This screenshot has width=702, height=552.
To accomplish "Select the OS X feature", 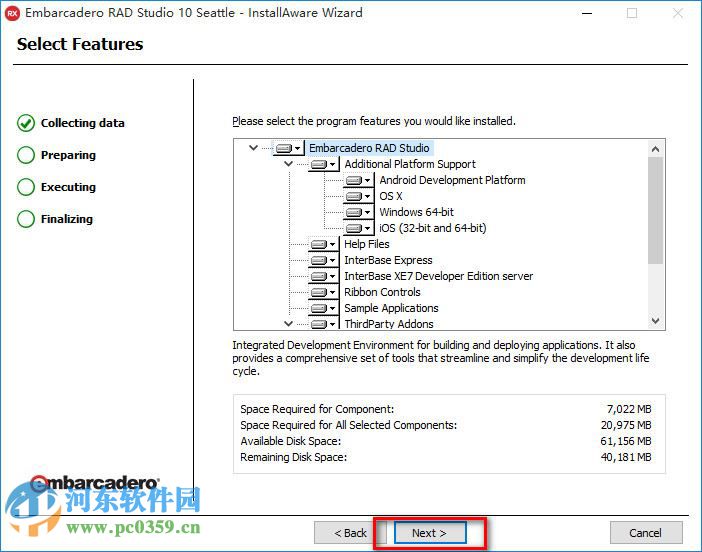I will tap(390, 196).
